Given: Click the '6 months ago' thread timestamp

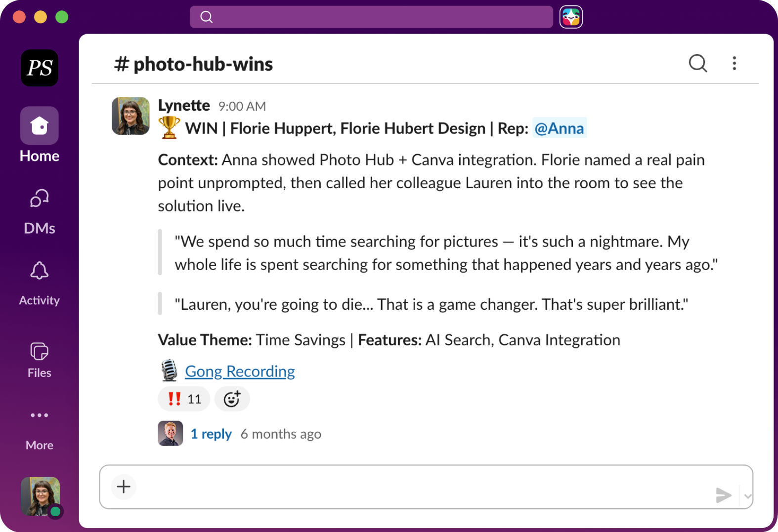Looking at the screenshot, I should click(x=281, y=434).
